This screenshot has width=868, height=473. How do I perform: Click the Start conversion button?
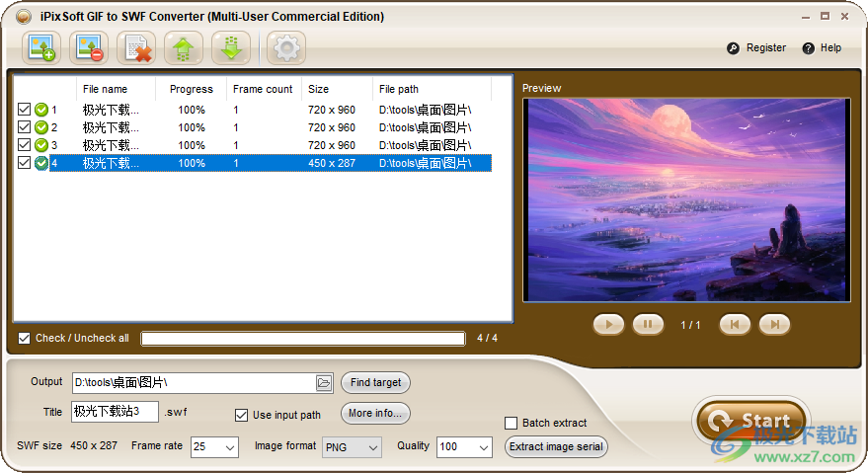point(751,421)
